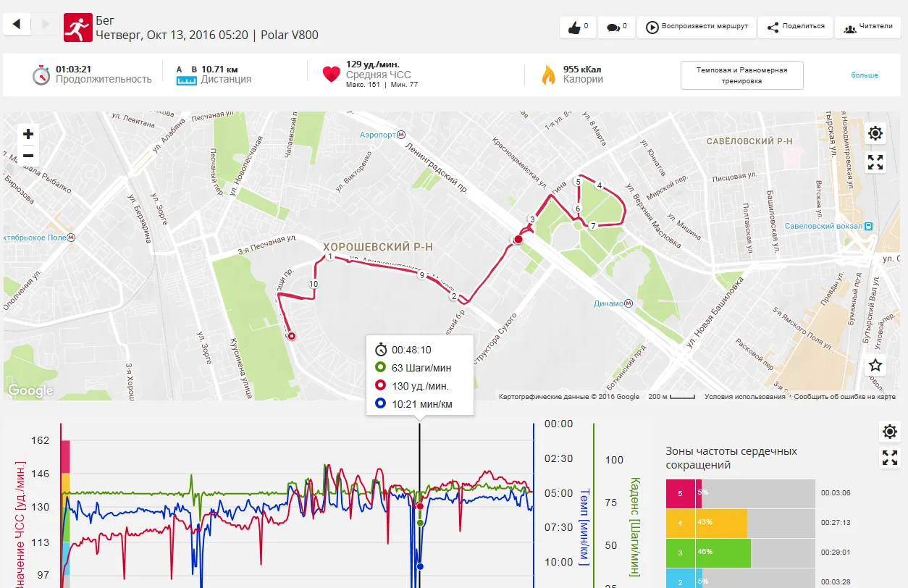Select heart rate zone 3 bar
The image size is (908, 588).
[x=740, y=553]
